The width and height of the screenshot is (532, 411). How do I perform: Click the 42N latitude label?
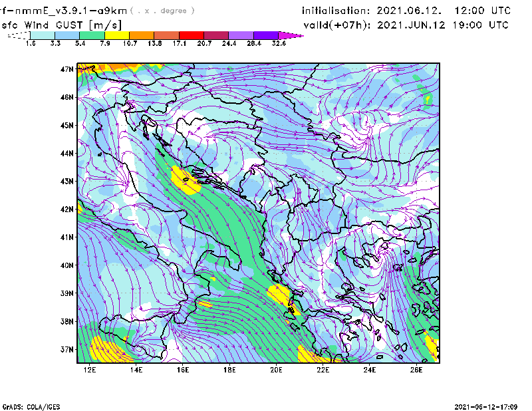67,209
